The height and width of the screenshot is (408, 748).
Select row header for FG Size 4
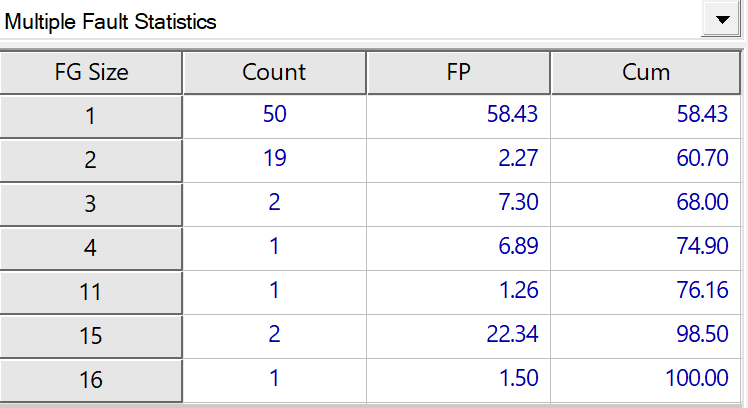click(91, 247)
